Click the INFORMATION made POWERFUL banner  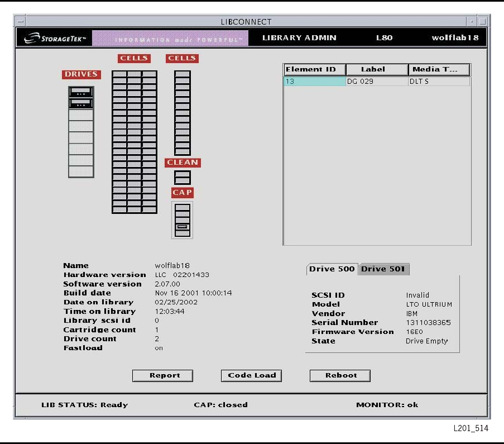pos(170,39)
